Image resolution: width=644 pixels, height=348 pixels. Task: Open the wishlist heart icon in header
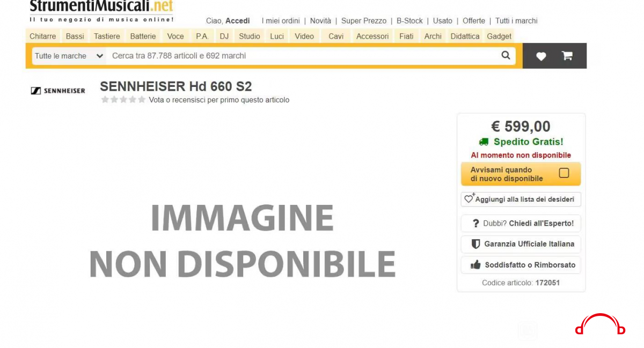tap(541, 56)
